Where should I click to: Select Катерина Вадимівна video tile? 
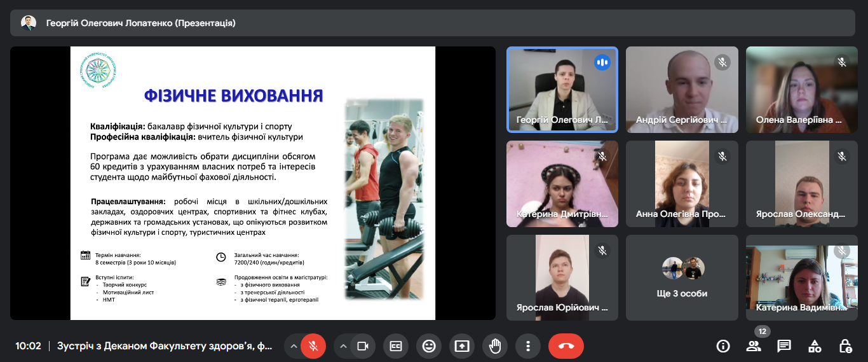pos(802,278)
